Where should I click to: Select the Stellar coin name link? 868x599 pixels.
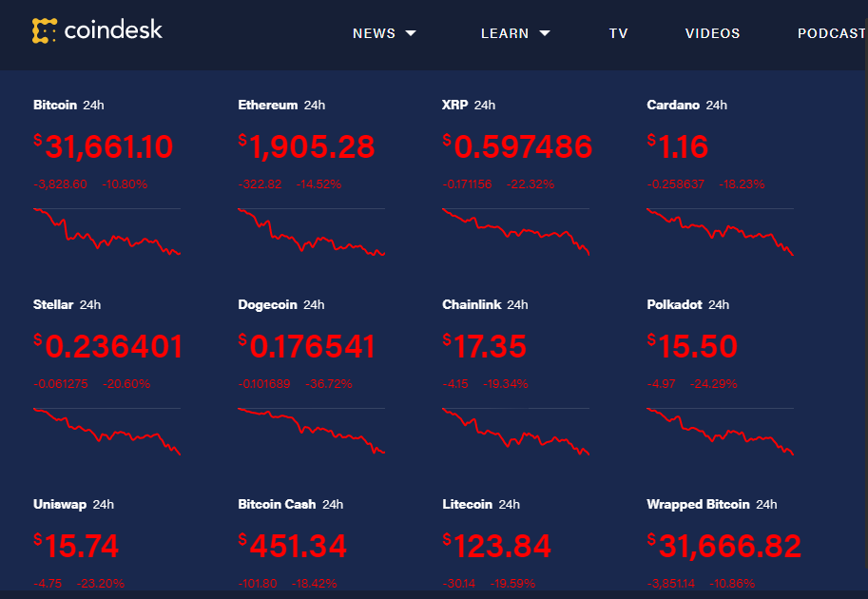(53, 305)
